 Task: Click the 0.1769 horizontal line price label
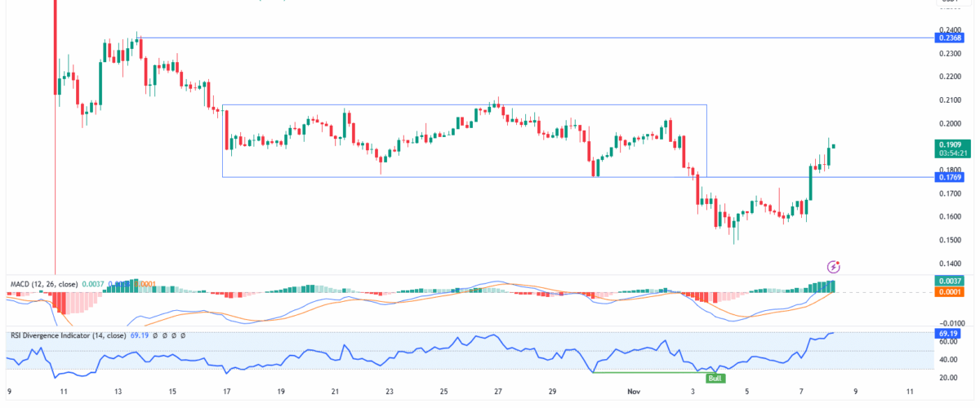click(x=951, y=176)
